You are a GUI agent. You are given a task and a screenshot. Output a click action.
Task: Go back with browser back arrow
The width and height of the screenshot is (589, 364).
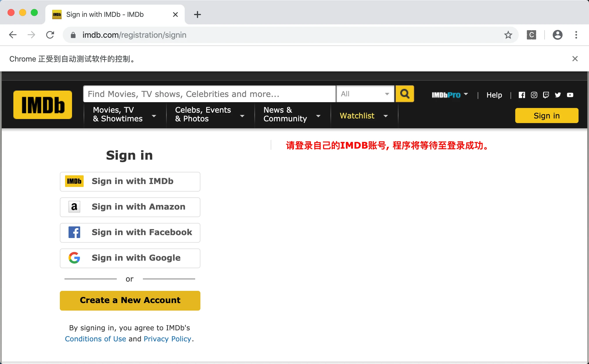[13, 35]
